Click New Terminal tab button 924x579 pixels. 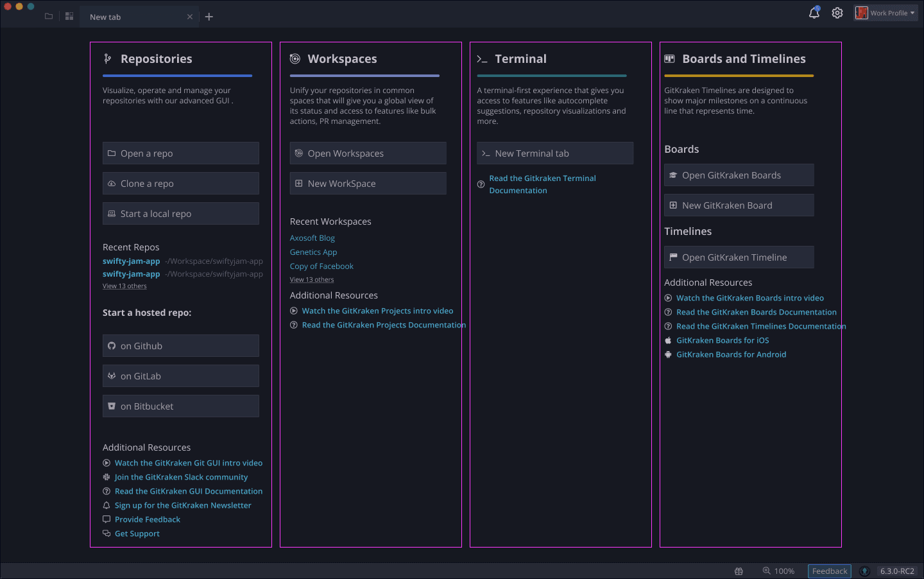click(555, 153)
